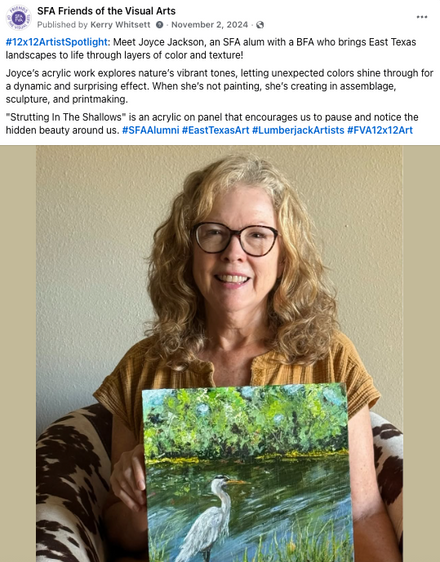Open the SFA Friends of the Visual Arts page

106,11
